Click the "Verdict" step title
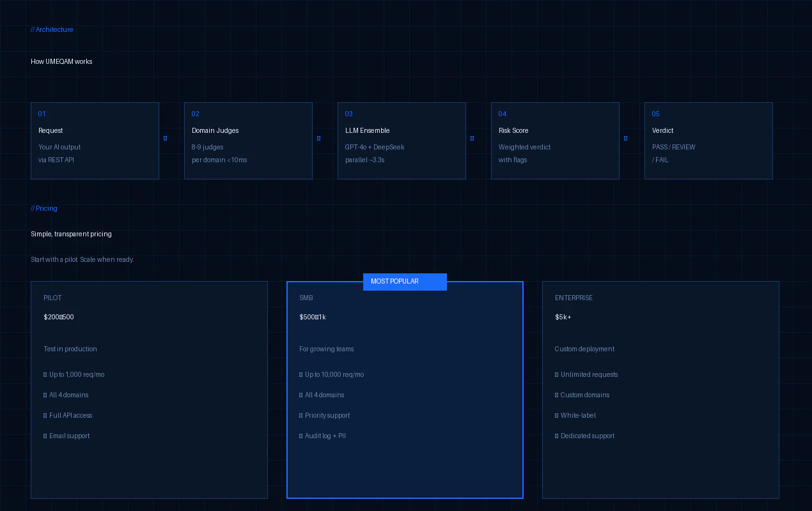This screenshot has width=812, height=511. point(663,130)
